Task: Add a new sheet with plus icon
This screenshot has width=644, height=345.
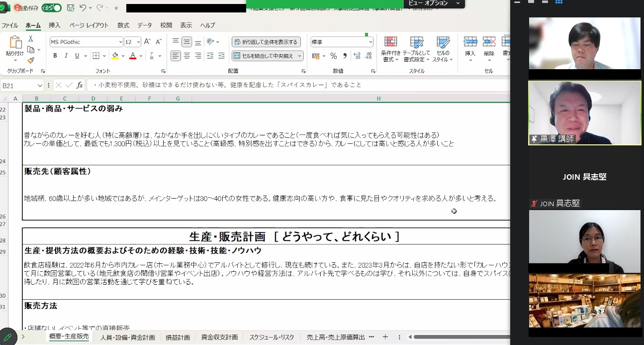Action: click(385, 337)
